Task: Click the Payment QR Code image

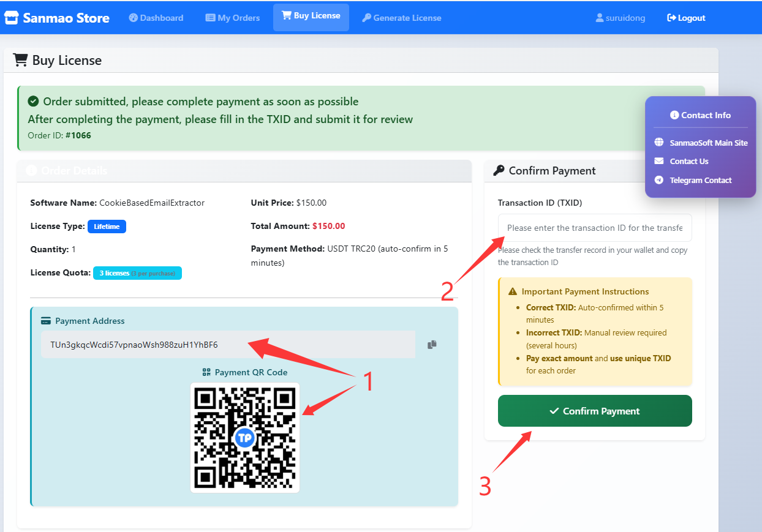Action: tap(244, 437)
